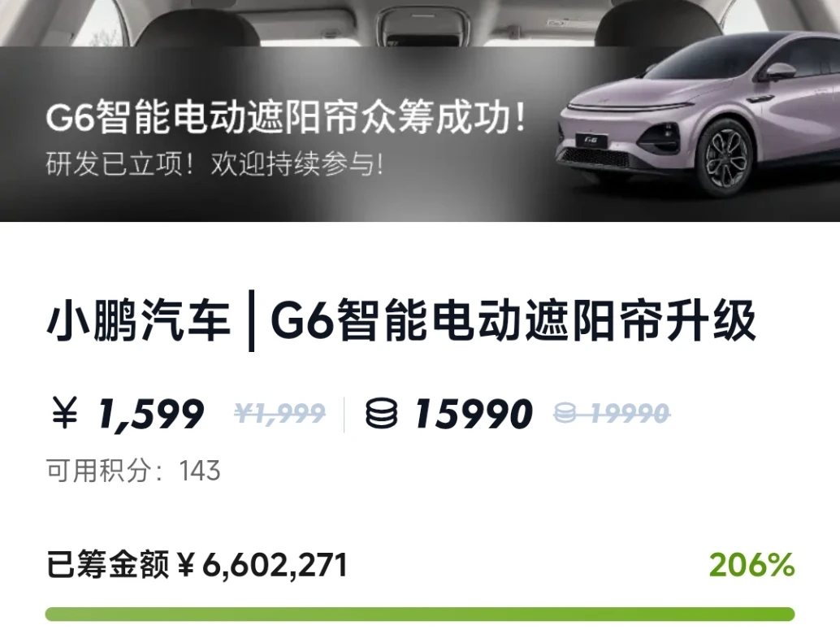
Task: Select the 小鹏汽车 brand name in title
Action: [x=138, y=321]
